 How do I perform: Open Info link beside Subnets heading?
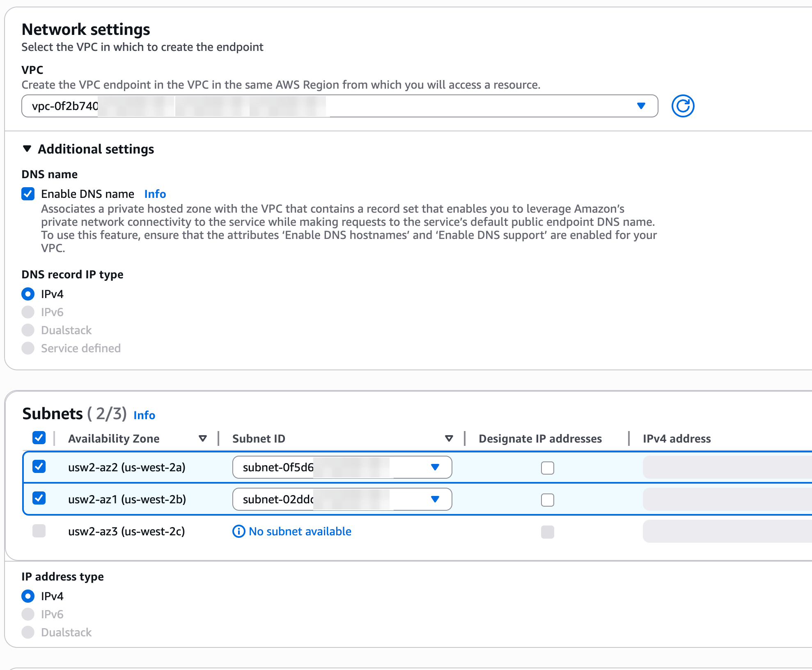[144, 415]
